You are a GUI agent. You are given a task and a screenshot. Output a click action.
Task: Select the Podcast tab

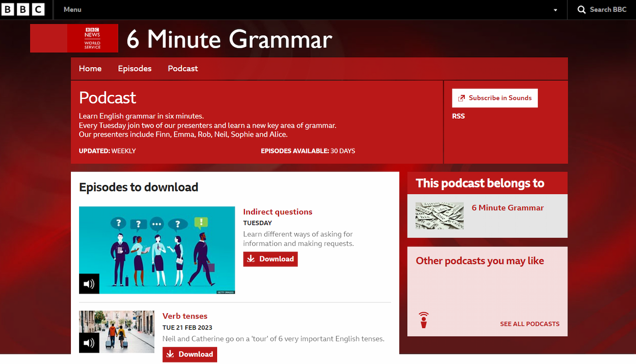click(x=183, y=69)
